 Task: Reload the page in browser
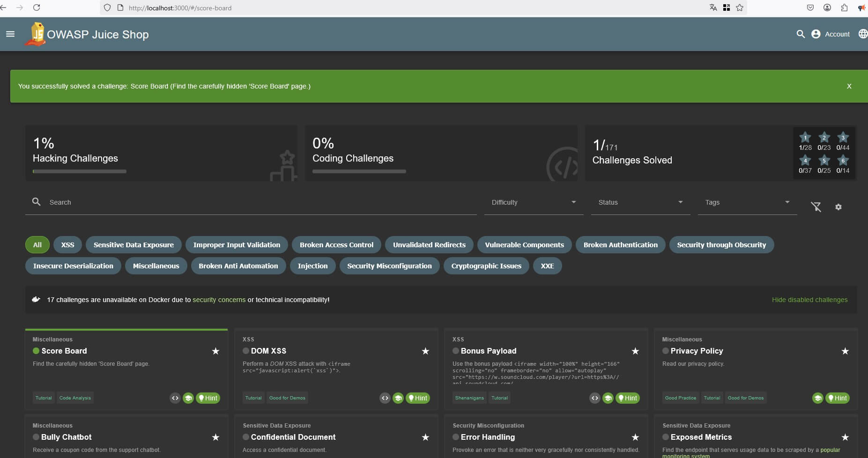(x=37, y=7)
